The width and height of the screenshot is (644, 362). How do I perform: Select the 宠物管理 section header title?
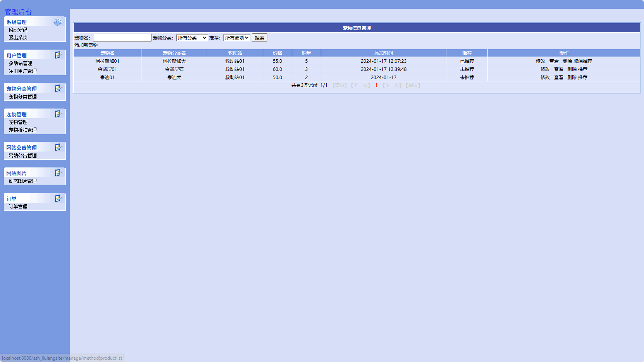coord(17,114)
